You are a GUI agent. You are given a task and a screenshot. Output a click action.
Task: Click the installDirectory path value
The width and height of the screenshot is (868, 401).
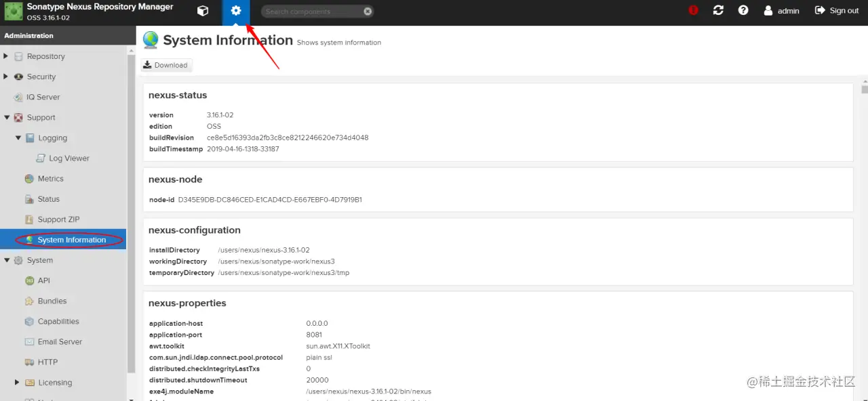pyautogui.click(x=264, y=250)
